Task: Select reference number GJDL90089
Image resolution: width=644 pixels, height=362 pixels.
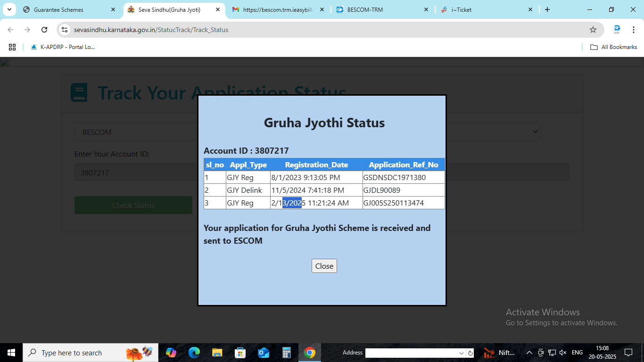Action: (x=382, y=190)
